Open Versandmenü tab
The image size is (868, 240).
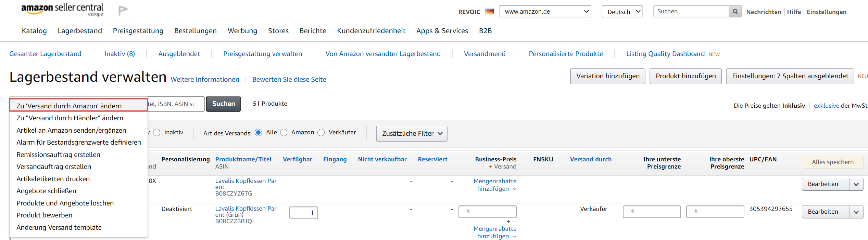(x=485, y=54)
